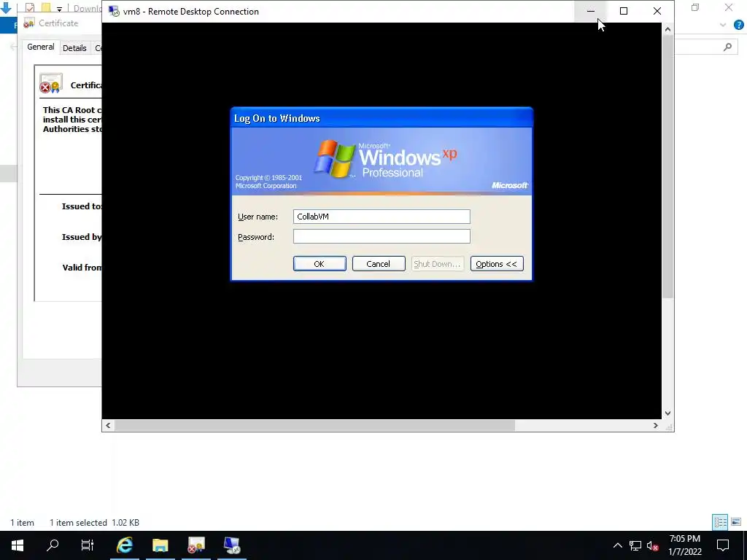The width and height of the screenshot is (747, 560).
Task: Open the Action Center notifications icon
Action: 723,545
